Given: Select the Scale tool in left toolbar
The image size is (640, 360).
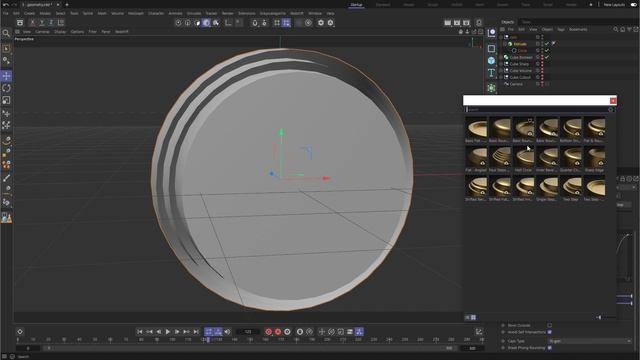Looking at the screenshot, I should pos(6,100).
